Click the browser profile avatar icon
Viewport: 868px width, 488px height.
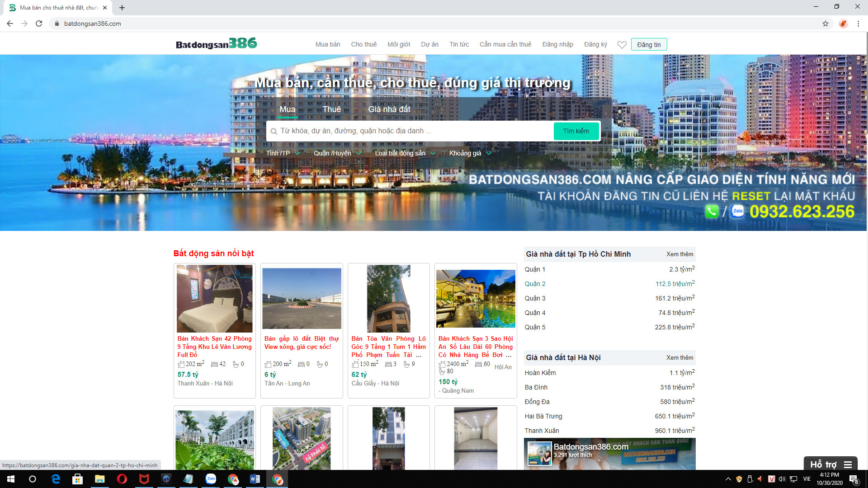click(843, 23)
